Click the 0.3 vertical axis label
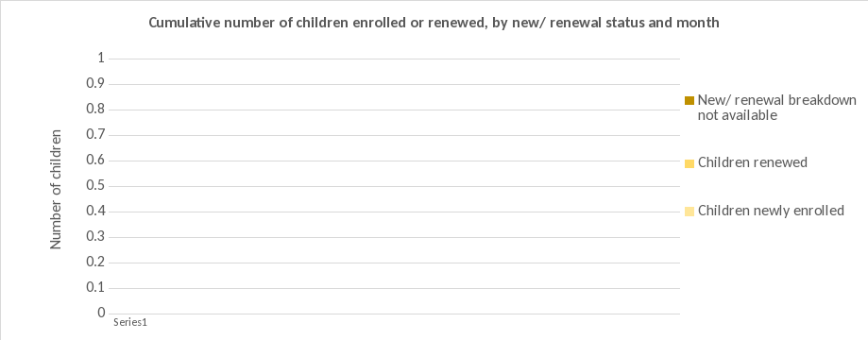868x340 pixels. pos(94,237)
